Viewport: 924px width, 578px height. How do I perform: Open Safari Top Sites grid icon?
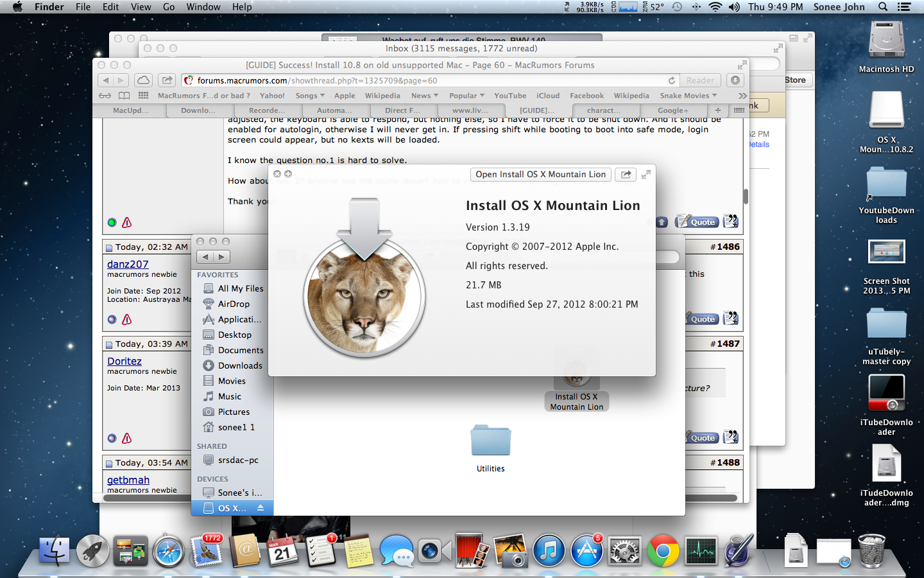tap(143, 96)
